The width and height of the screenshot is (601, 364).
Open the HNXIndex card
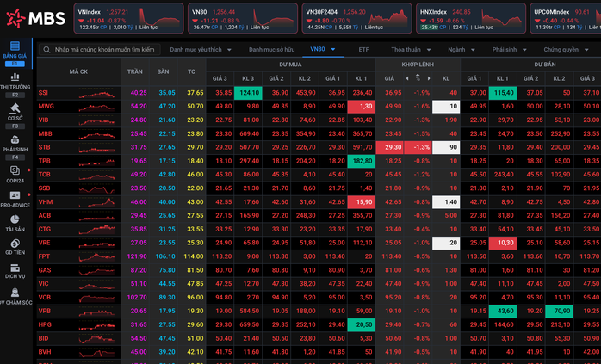471,18
